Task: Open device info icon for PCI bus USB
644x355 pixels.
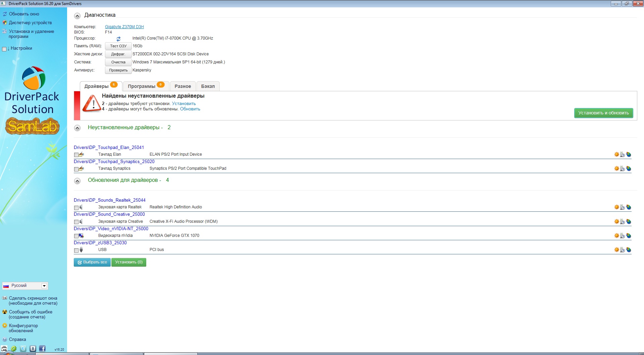Action: (623, 250)
